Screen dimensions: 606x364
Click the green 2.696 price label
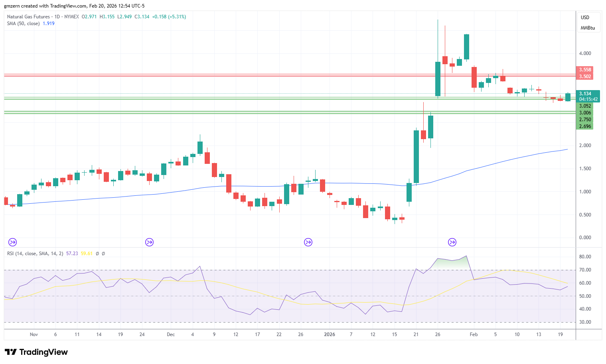click(x=585, y=126)
